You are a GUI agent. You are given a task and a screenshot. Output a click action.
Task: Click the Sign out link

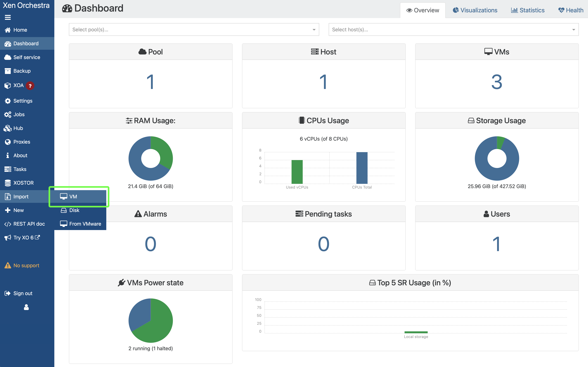click(x=23, y=293)
